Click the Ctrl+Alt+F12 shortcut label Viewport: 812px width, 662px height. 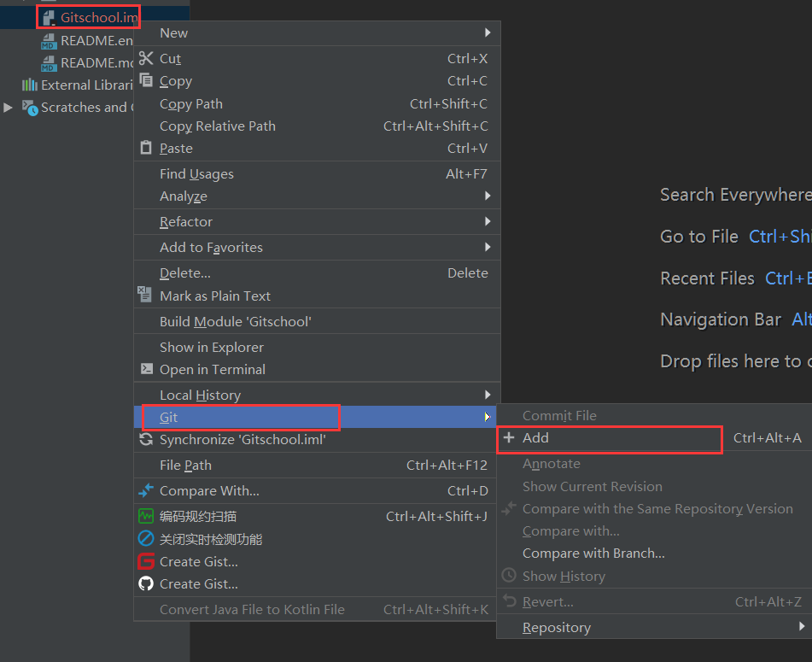[x=447, y=466]
